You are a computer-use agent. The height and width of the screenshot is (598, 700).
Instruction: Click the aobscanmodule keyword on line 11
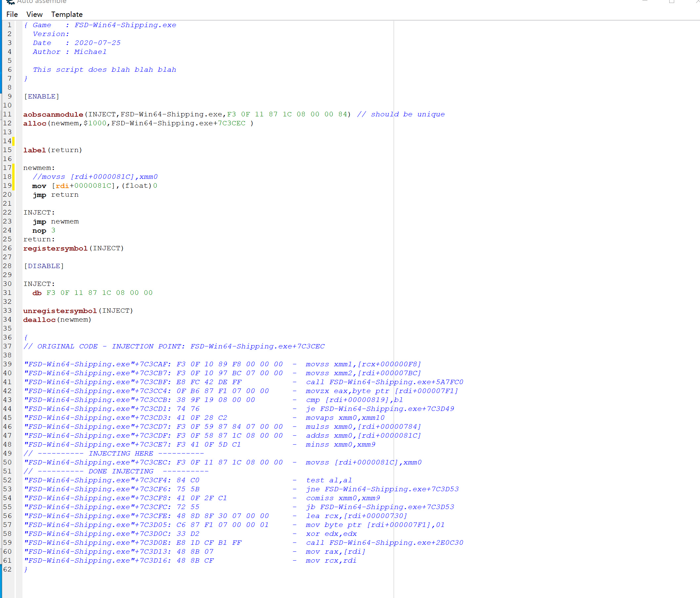(53, 114)
